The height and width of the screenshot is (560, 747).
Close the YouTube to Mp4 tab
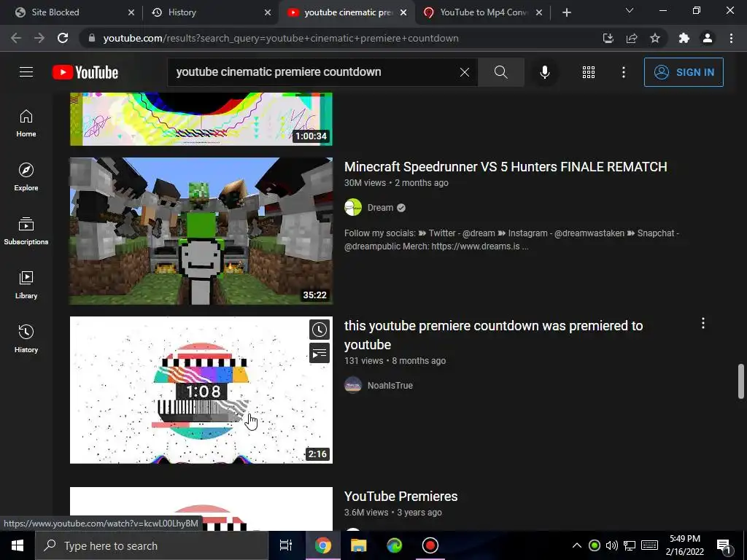(539, 12)
